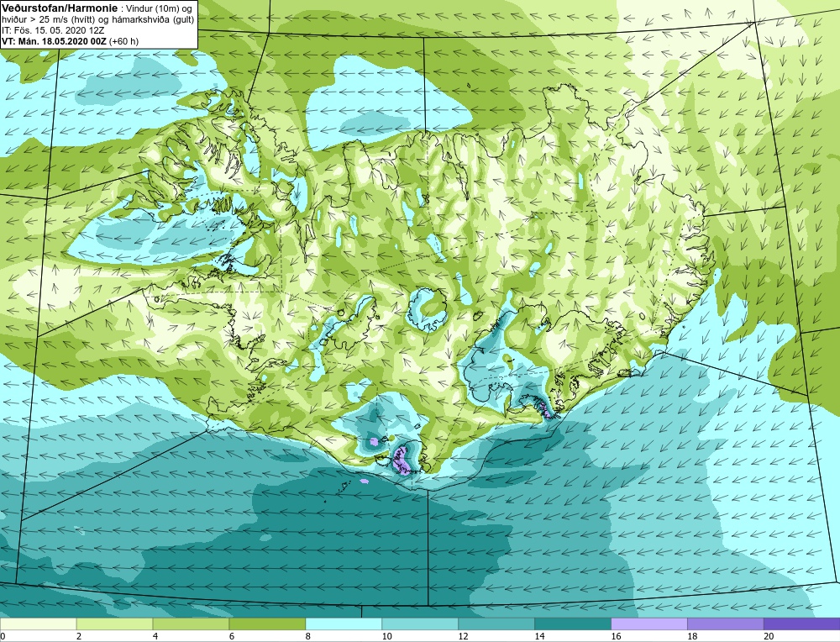Click the 16–18 m/s lavender legend swatch
Image resolution: width=840 pixels, height=642 pixels.
point(649,624)
